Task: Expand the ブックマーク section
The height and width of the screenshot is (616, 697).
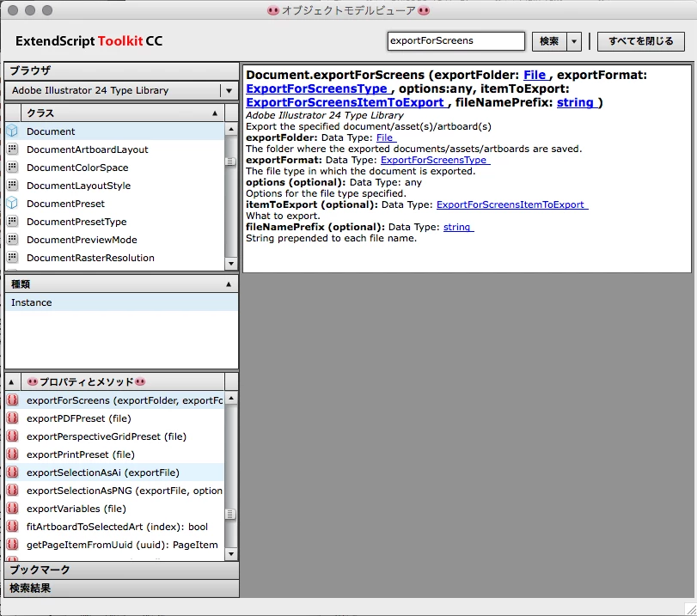Action: (x=121, y=570)
